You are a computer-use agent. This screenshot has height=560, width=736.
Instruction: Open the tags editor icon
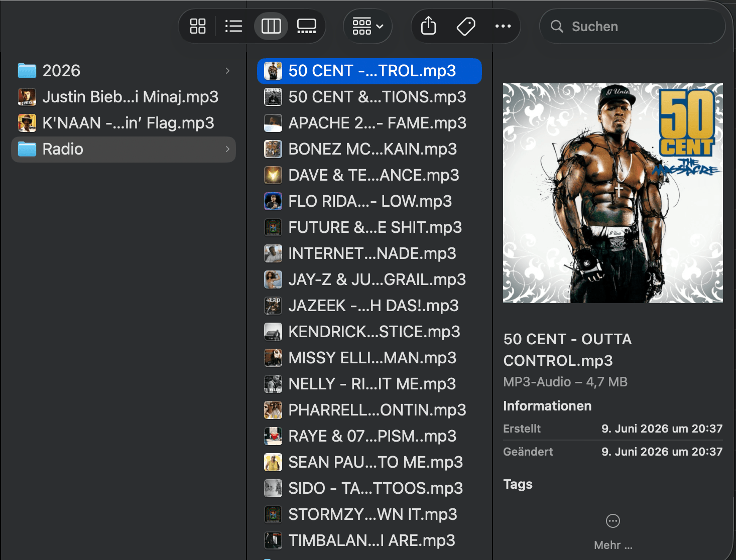coord(466,26)
